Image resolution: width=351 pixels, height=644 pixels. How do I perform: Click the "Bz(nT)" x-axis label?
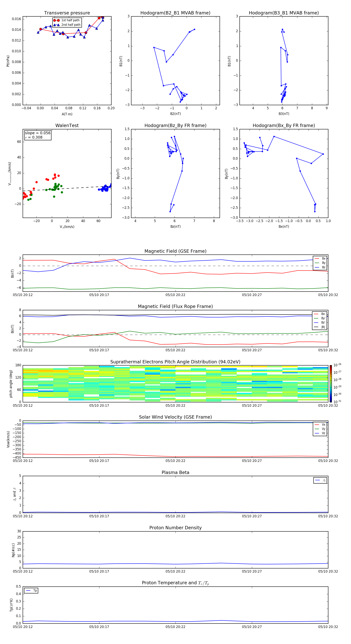click(175, 227)
